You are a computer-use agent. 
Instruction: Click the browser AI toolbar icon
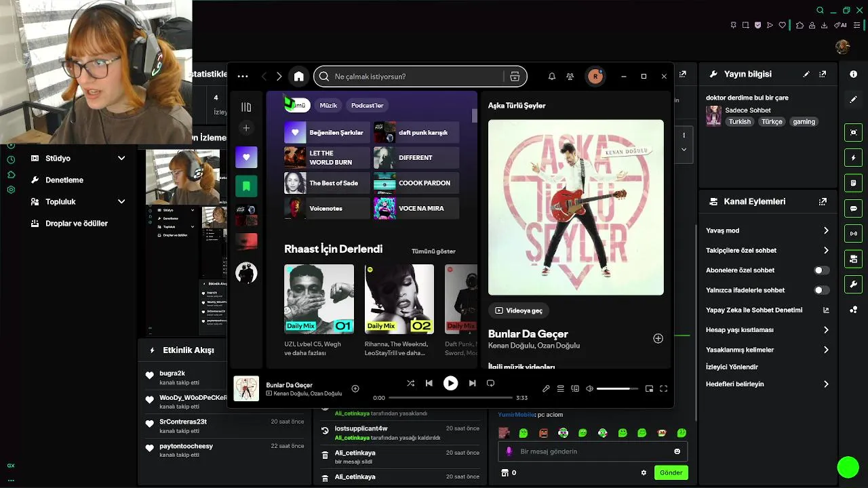coord(841,25)
